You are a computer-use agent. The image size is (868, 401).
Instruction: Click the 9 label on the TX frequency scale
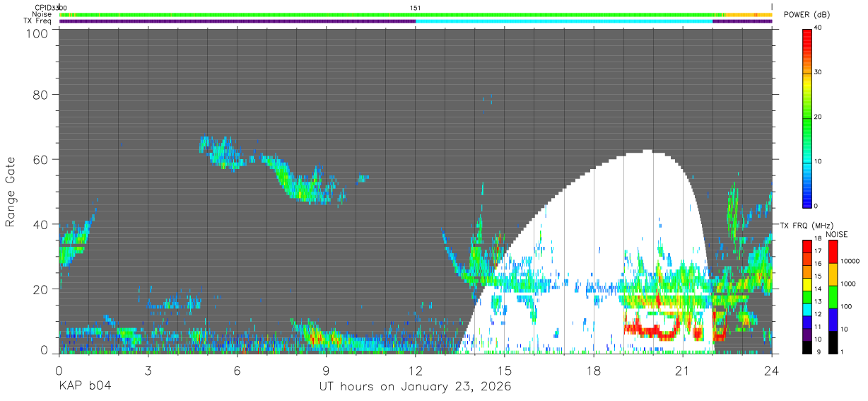coord(817,352)
